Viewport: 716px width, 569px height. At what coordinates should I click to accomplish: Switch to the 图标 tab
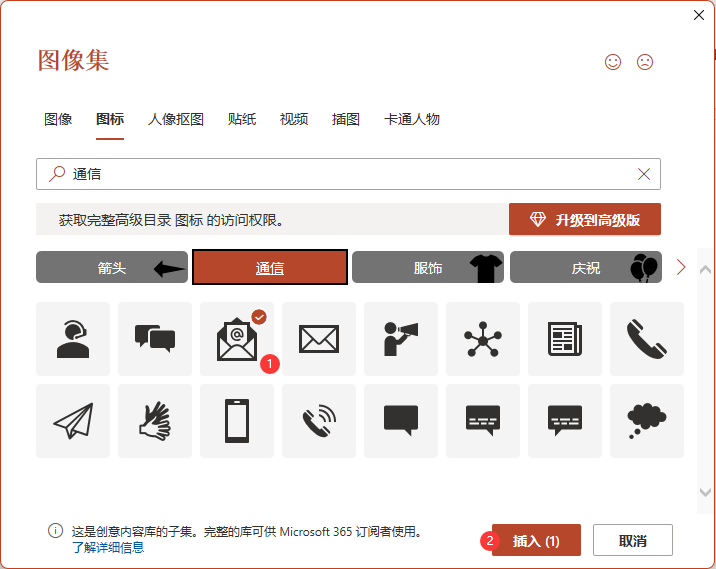pyautogui.click(x=110, y=119)
